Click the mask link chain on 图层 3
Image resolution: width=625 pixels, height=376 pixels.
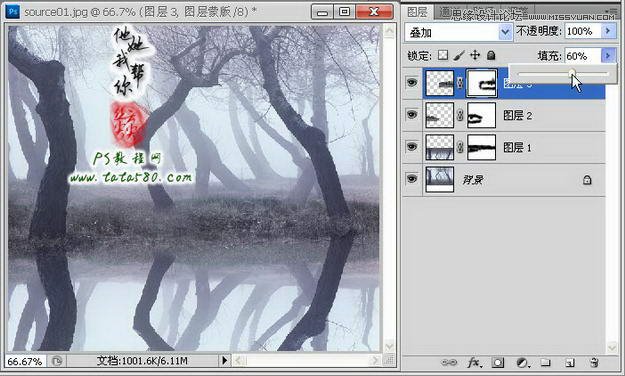(x=460, y=83)
